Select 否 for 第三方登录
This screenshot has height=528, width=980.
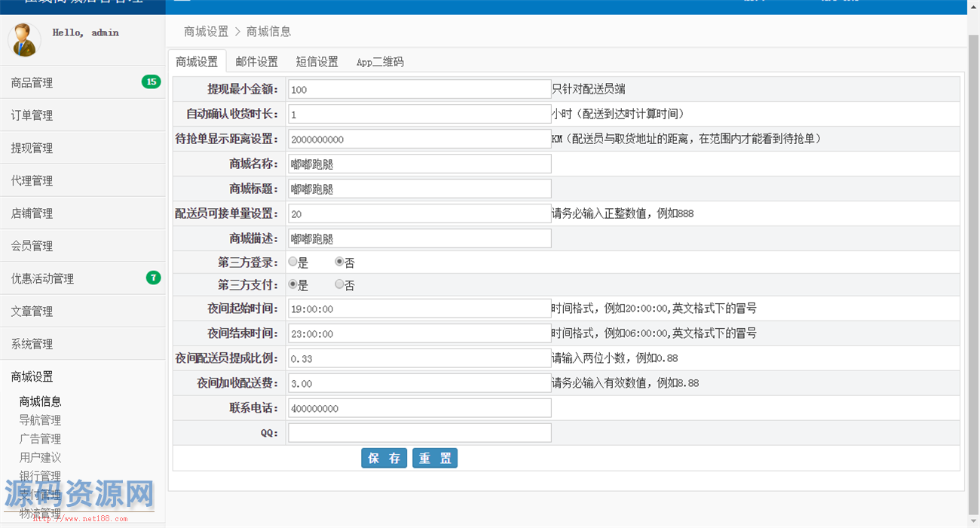tap(339, 262)
